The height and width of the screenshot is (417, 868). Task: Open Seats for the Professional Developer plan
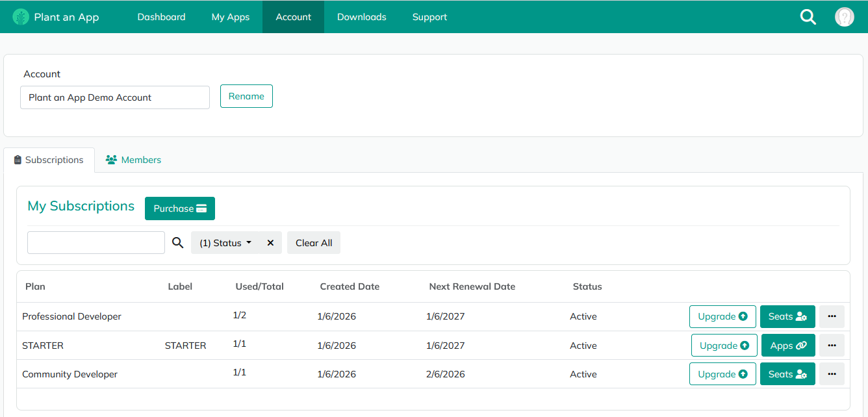787,316
